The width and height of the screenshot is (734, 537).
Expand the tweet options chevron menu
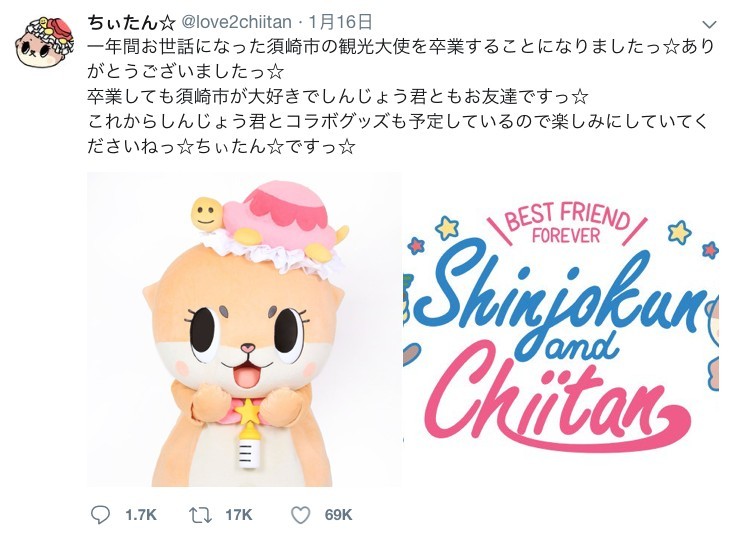coord(709,24)
